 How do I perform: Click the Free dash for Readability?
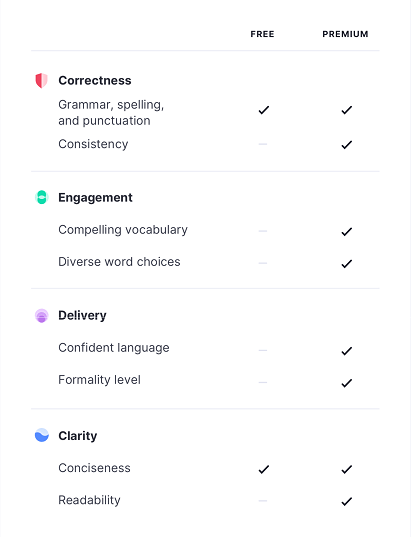pyautogui.click(x=263, y=501)
